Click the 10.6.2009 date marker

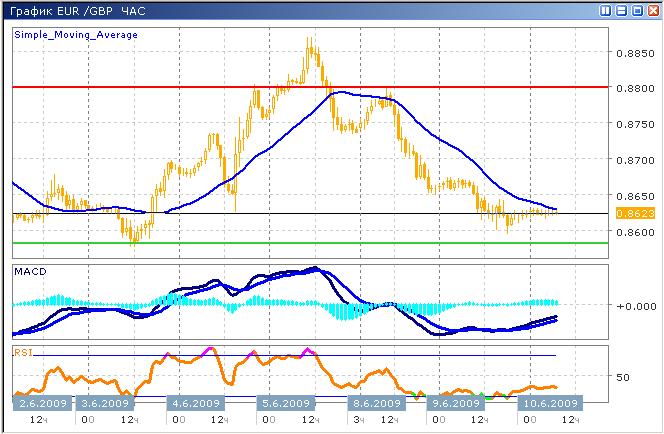tap(547, 403)
